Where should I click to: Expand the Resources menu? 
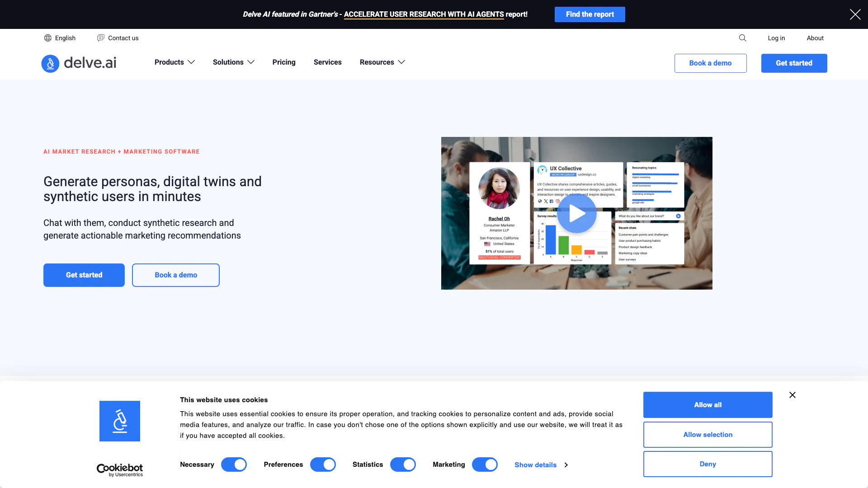382,62
